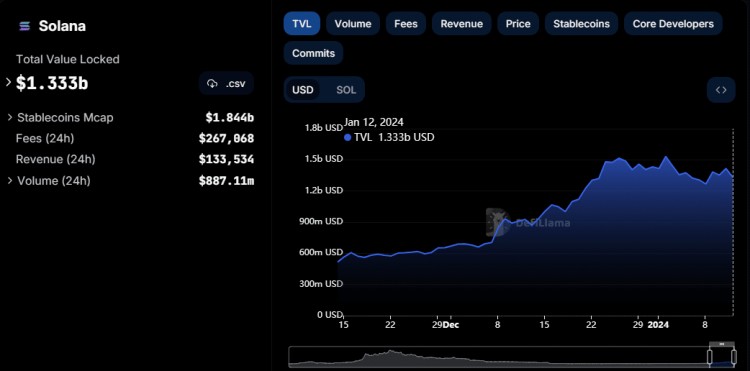750x371 pixels.
Task: Select the Fees chart tab
Action: click(x=406, y=24)
